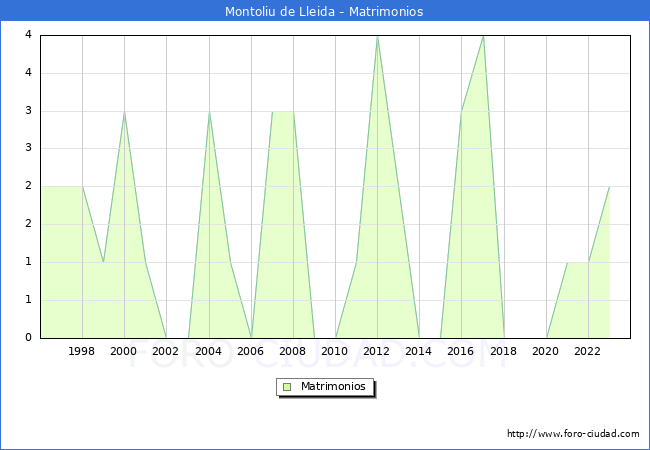Select the 2010 x-axis label

pos(335,351)
